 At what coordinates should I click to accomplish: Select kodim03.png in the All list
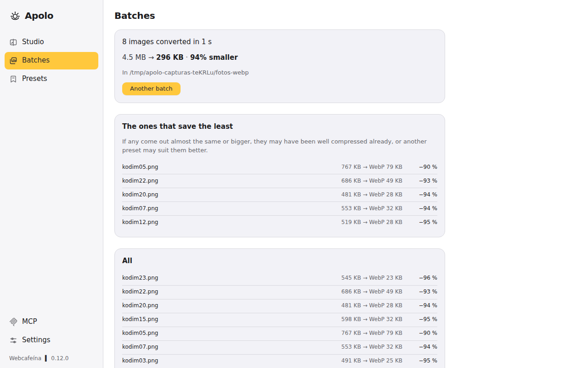[280, 361]
